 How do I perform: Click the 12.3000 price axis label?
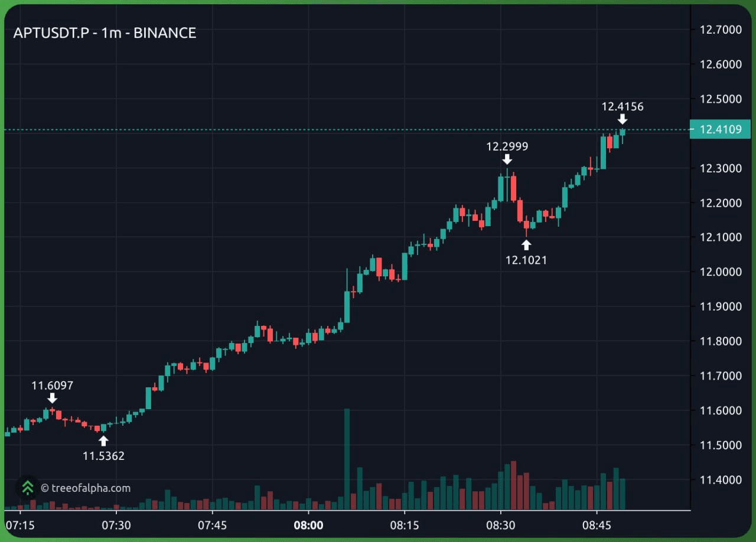tap(720, 168)
